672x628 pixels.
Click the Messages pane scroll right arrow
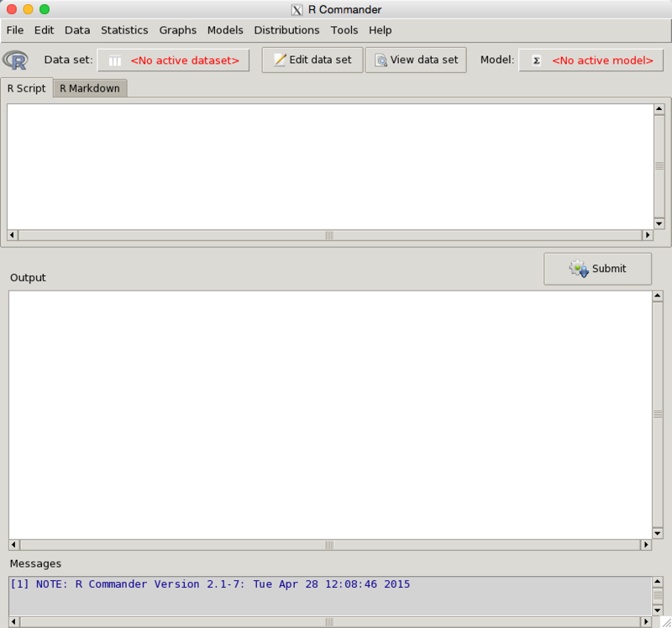coord(646,621)
